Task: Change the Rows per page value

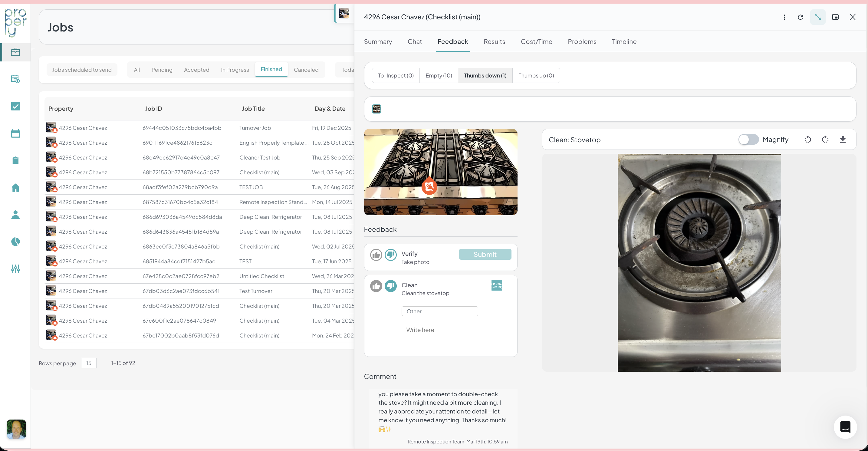Action: pos(89,363)
